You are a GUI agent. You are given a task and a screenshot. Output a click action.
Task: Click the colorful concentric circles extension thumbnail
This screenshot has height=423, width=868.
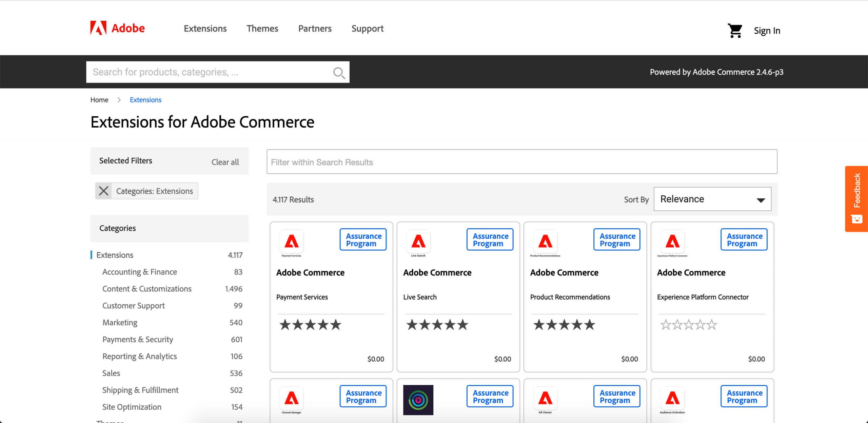tap(418, 400)
